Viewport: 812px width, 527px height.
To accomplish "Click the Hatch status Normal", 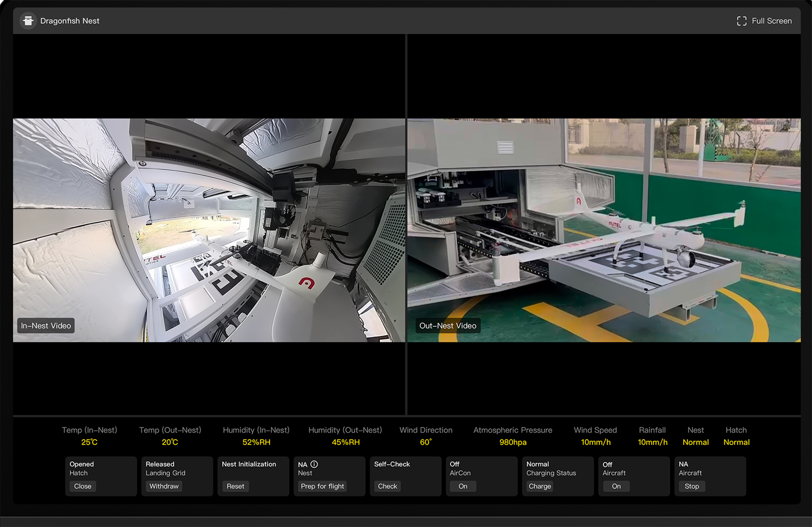I will pos(736,442).
